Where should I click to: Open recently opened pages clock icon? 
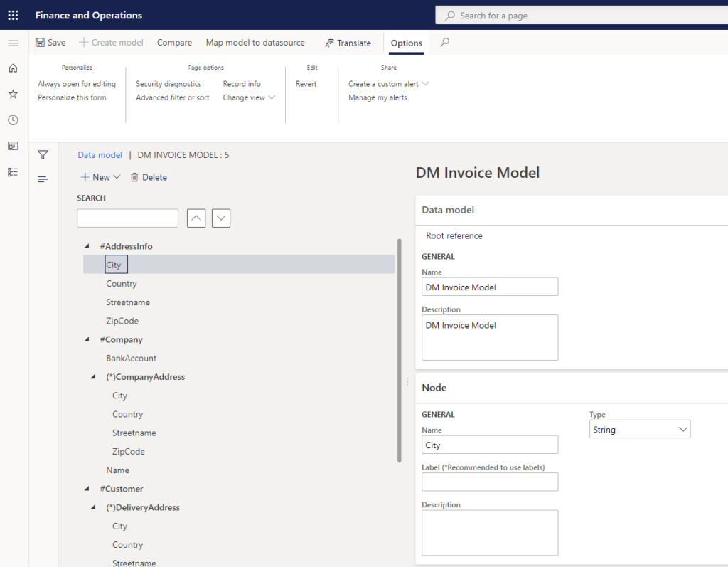pos(13,120)
